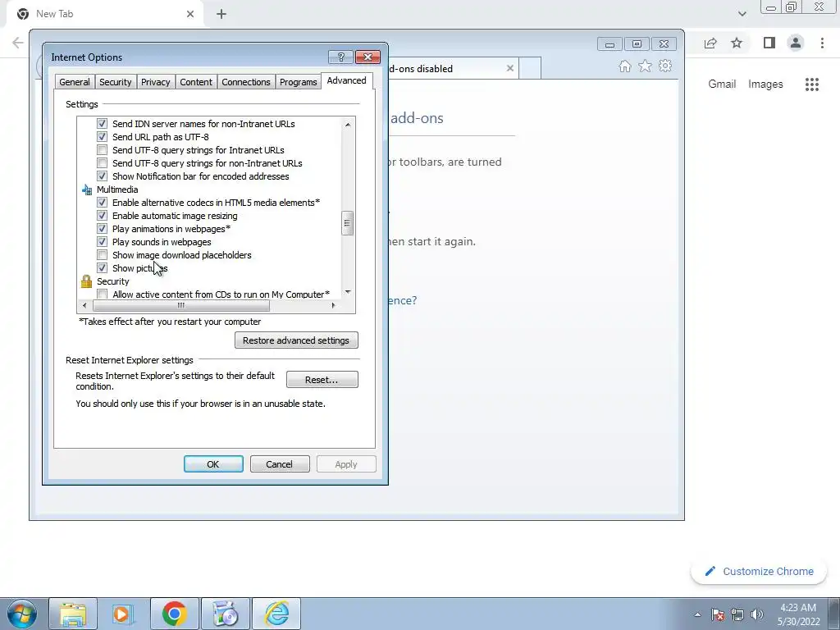Open File Explorer from taskbar
The width and height of the screenshot is (840, 630).
73,614
